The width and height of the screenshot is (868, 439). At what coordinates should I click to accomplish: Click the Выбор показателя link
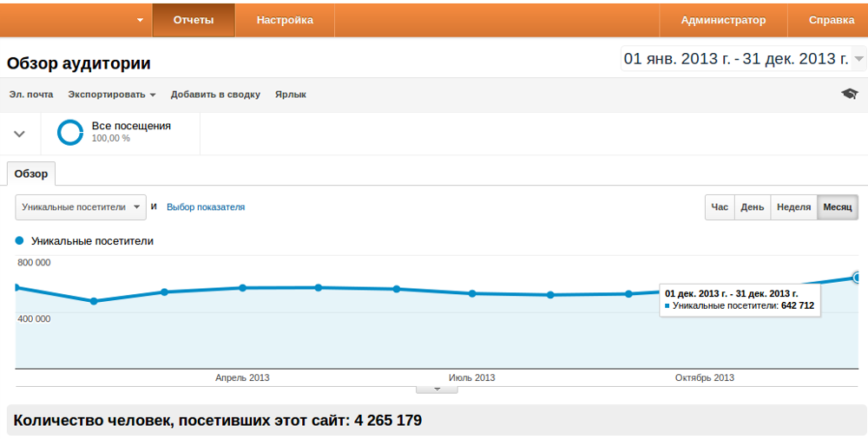click(206, 207)
